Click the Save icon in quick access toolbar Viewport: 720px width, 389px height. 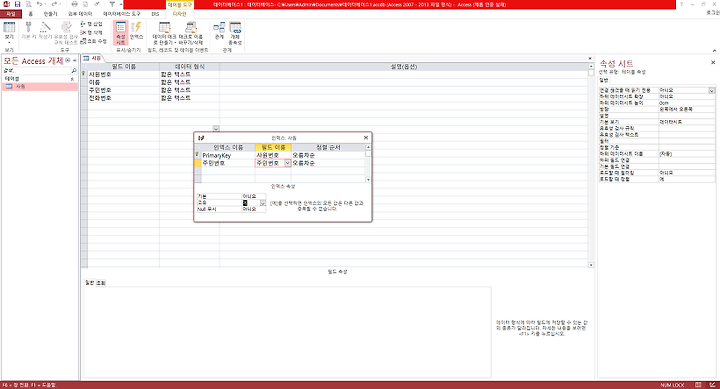click(x=17, y=4)
